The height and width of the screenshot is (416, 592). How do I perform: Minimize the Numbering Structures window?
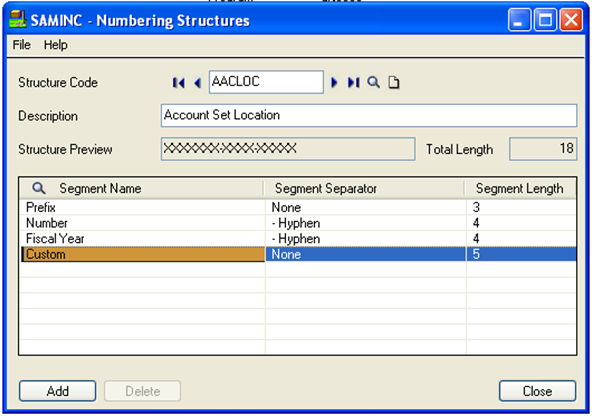click(519, 20)
